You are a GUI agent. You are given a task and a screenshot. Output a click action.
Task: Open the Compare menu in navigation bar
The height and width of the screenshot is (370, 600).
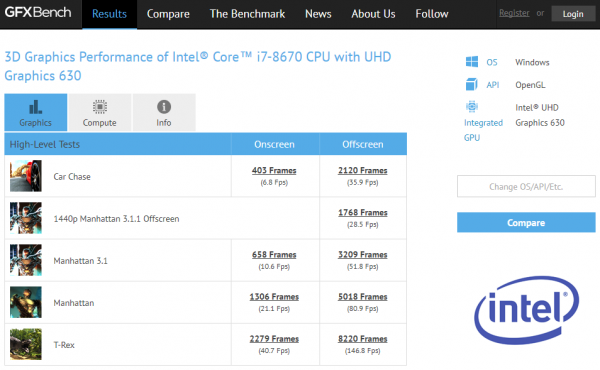click(168, 14)
